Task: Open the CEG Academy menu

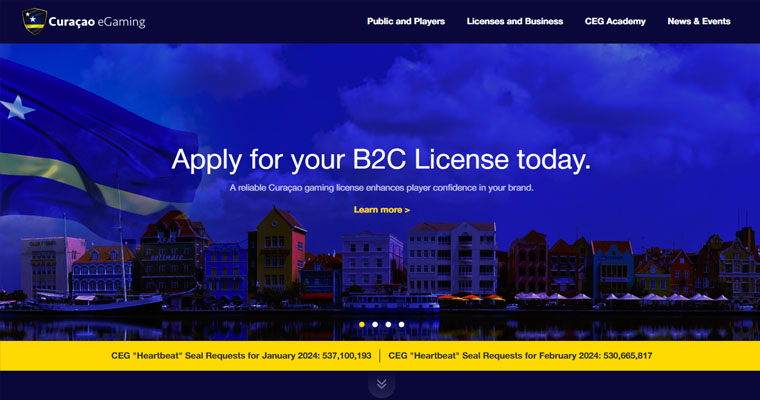Action: (x=615, y=21)
